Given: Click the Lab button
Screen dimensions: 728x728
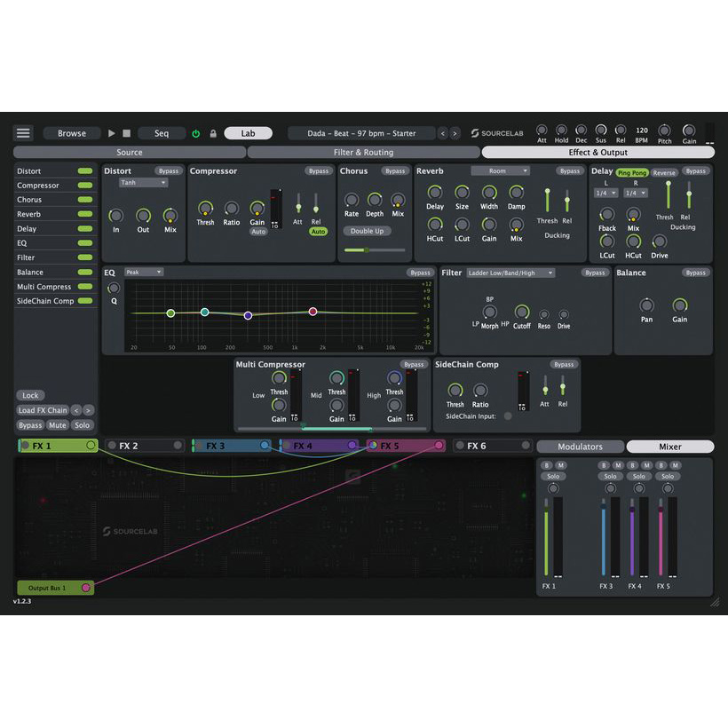Looking at the screenshot, I should [x=248, y=134].
